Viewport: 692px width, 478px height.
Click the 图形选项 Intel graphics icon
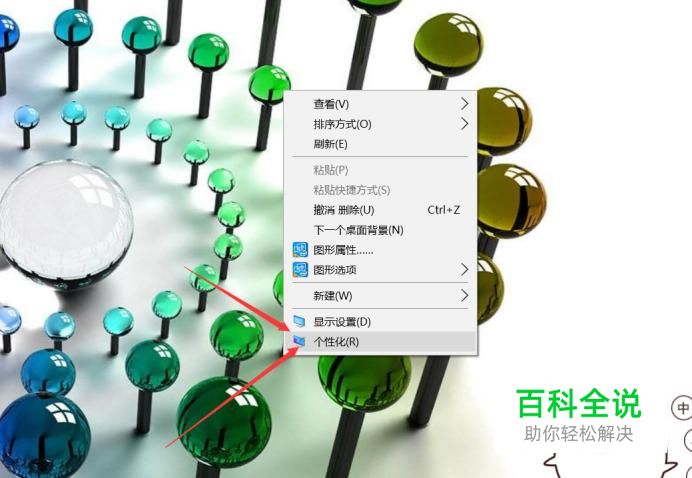coord(301,270)
